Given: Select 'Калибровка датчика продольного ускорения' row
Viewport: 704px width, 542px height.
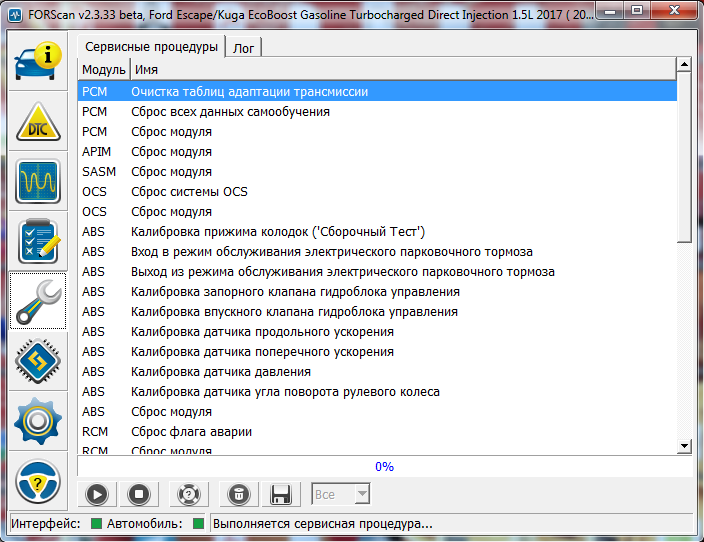Looking at the screenshot, I should [377, 331].
